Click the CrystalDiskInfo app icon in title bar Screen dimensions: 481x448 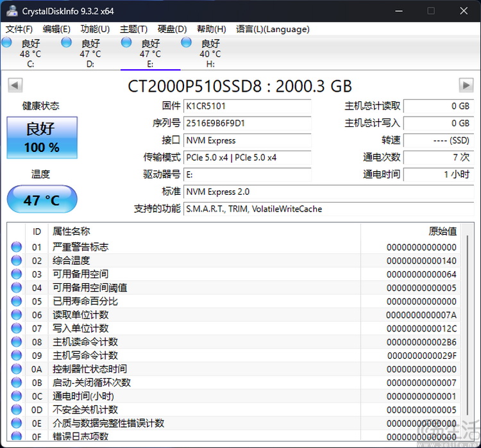point(12,11)
